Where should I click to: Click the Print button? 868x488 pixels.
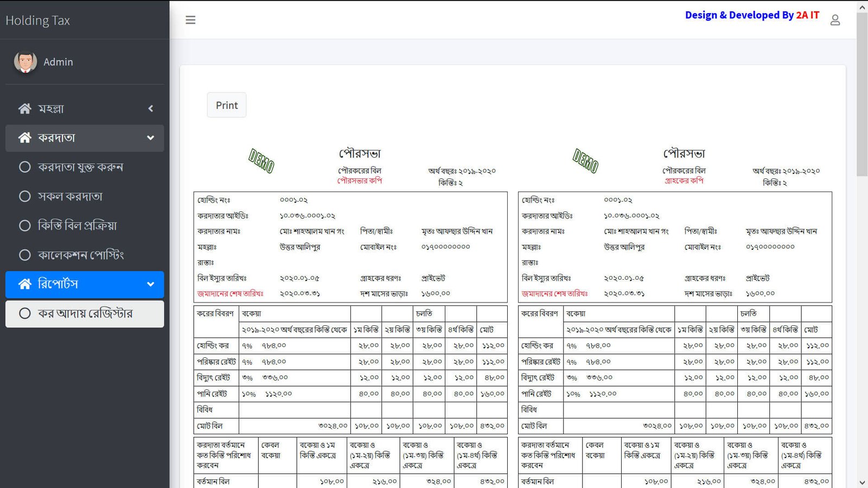(x=227, y=105)
